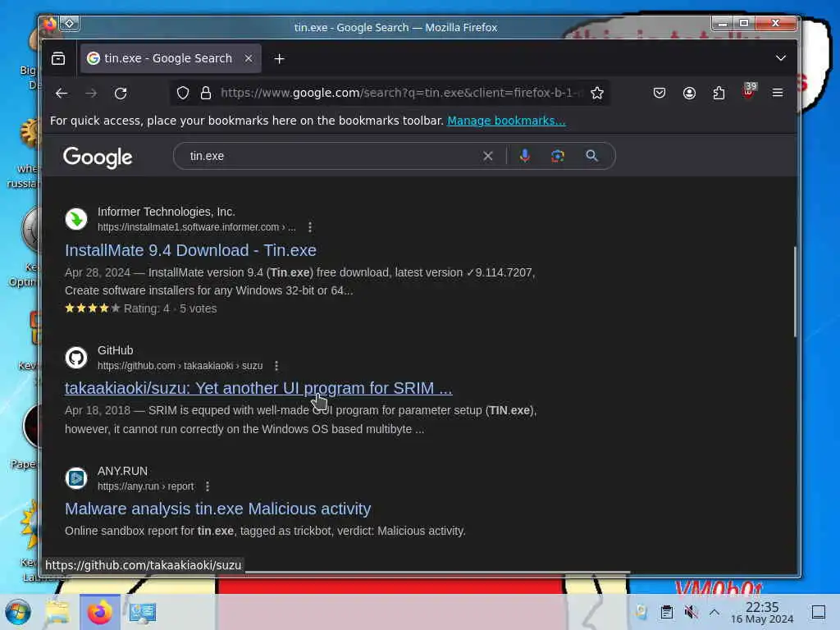Expand hidden tray icons chevron

tap(714, 612)
